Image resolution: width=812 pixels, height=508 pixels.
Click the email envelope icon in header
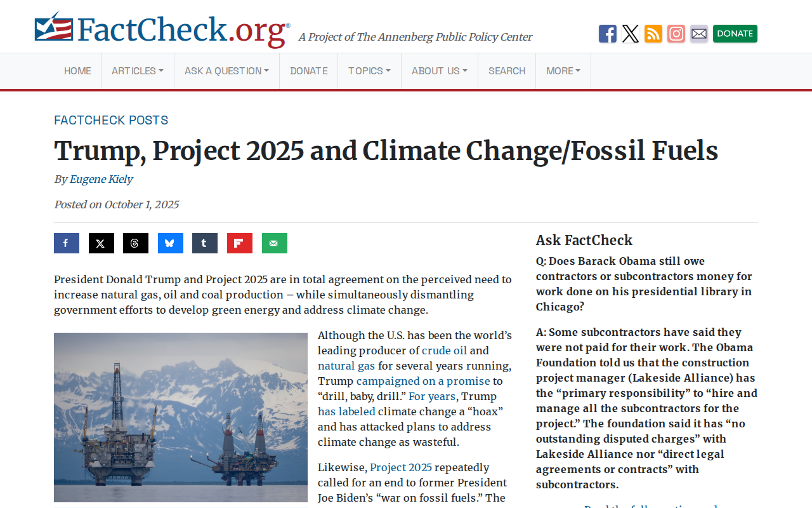click(x=699, y=34)
